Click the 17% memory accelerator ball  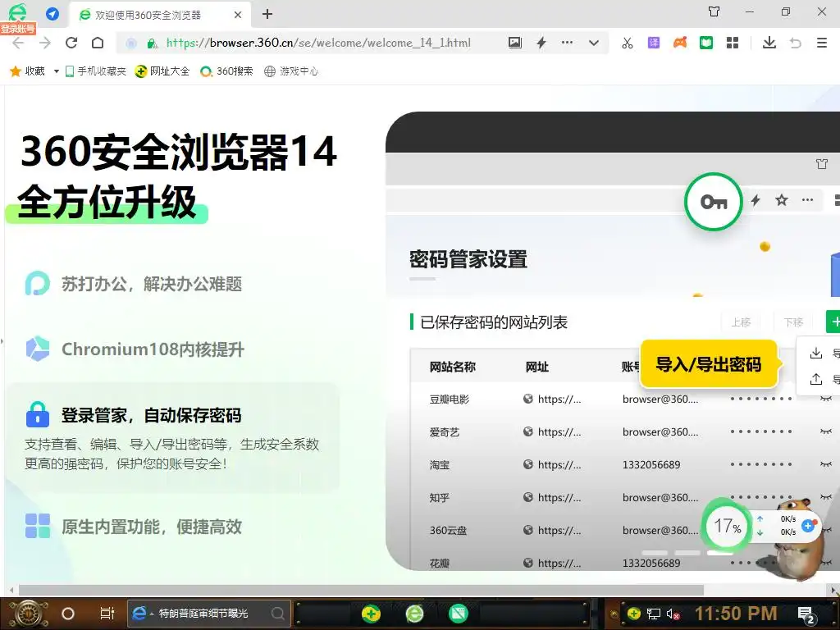click(727, 526)
